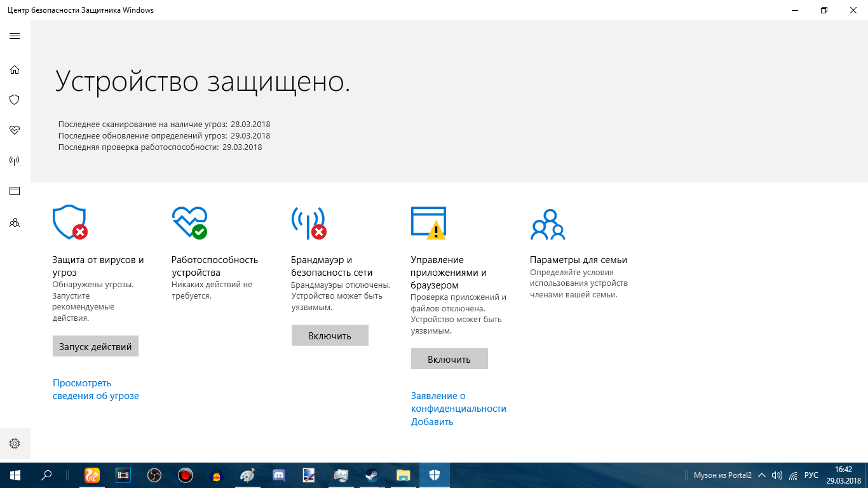This screenshot has height=488, width=868.
Task: Open the red record button app in taskbar
Action: [x=186, y=475]
